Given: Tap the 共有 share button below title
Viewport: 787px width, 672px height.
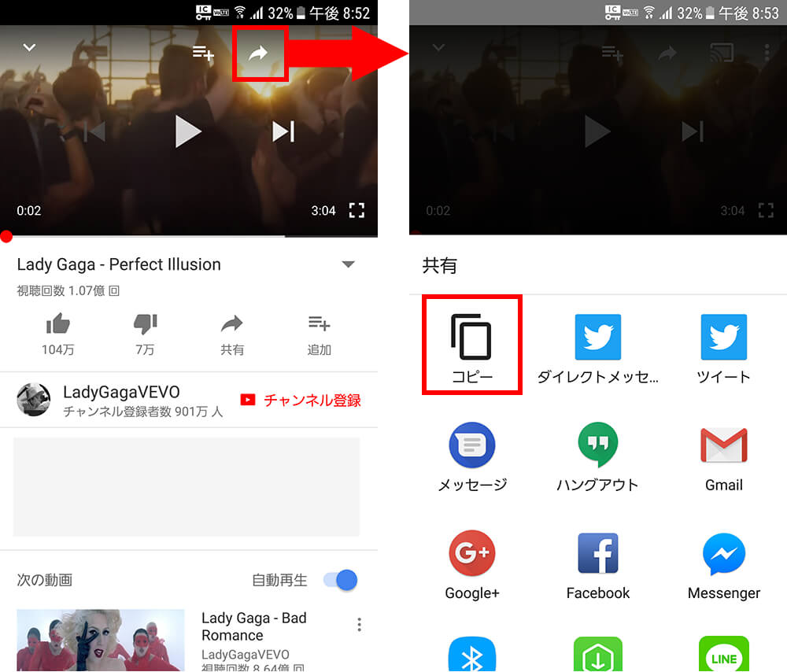Looking at the screenshot, I should [x=232, y=334].
